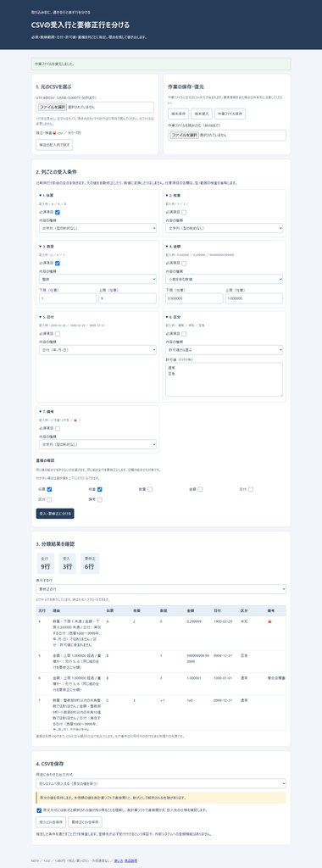Check 必須項目 for the second column
Image resolution: width=322 pixels, height=868 pixels.
tap(184, 212)
